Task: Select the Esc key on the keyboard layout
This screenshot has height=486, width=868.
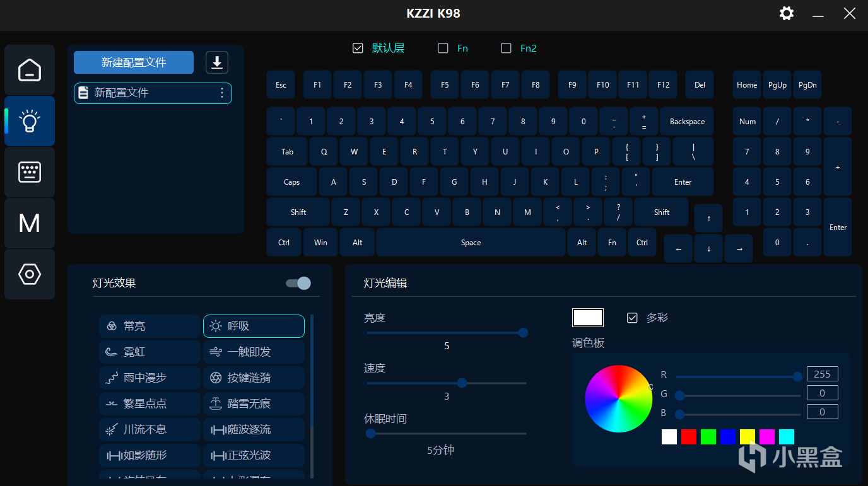Action: pos(281,85)
